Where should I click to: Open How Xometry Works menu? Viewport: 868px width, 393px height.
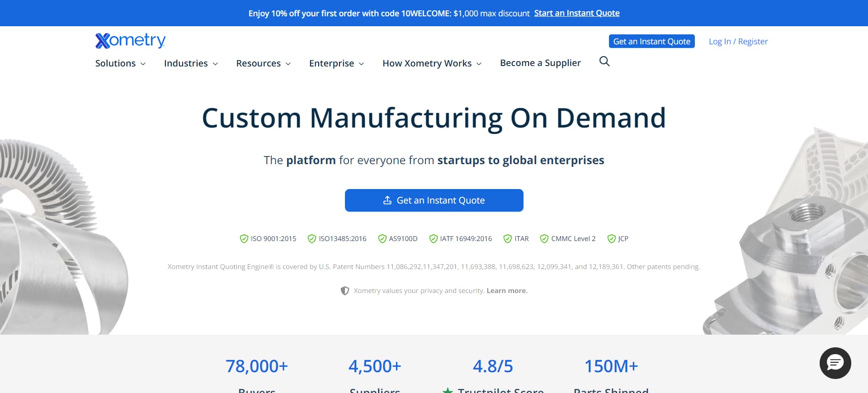point(432,63)
